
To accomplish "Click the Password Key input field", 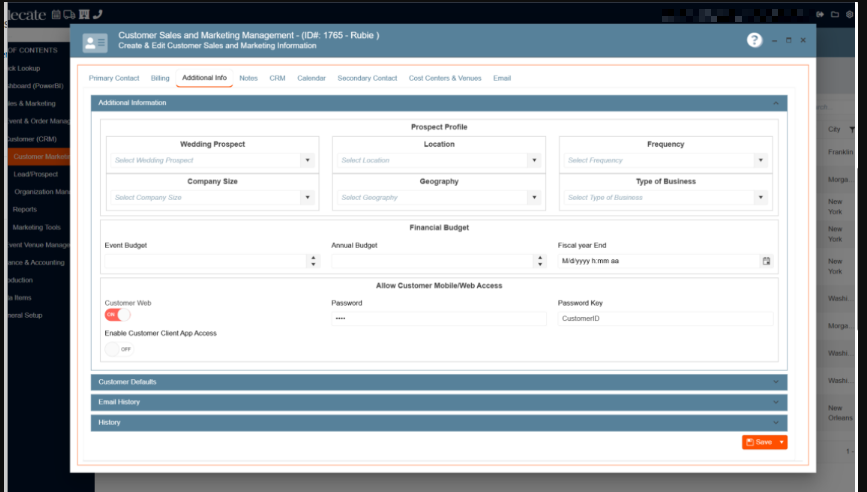I will coord(665,319).
